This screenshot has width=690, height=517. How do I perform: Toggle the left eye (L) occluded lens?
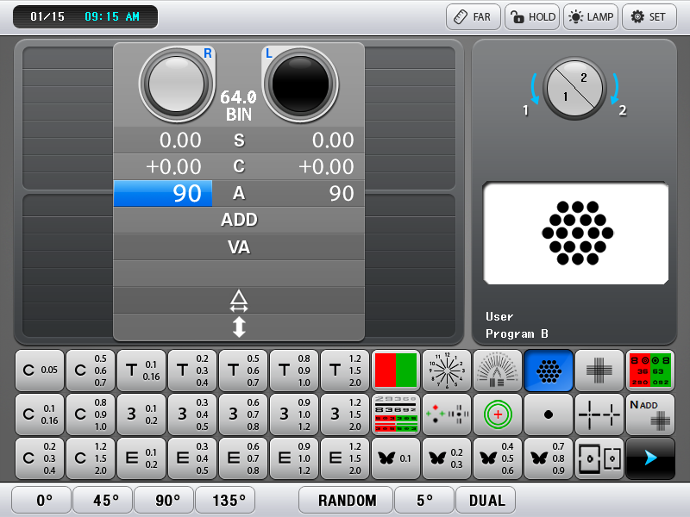300,82
